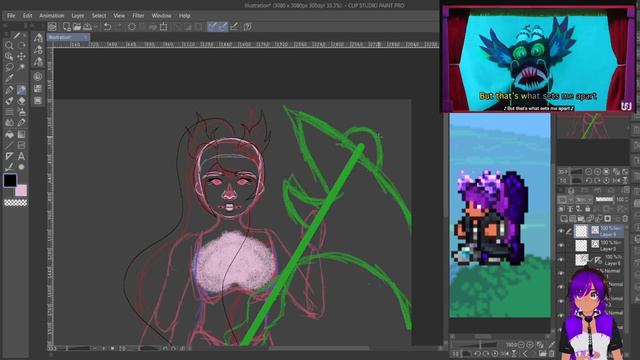Open the View menu
This screenshot has height=360, width=640.
tap(119, 16)
